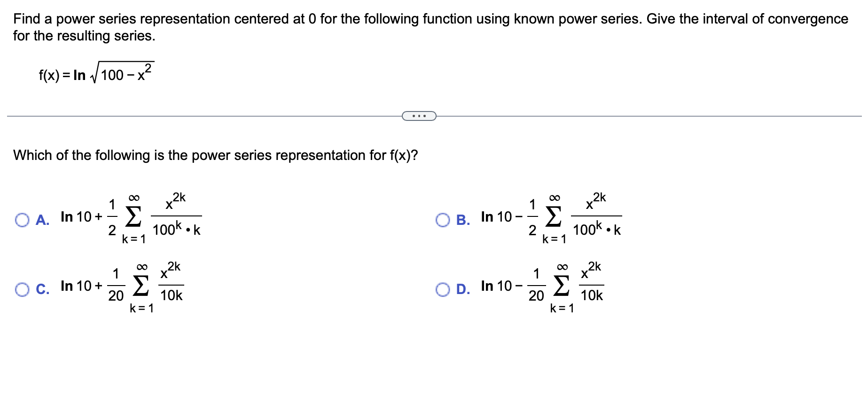Click the label C next to third option
This screenshot has width=868, height=414.
[x=43, y=289]
